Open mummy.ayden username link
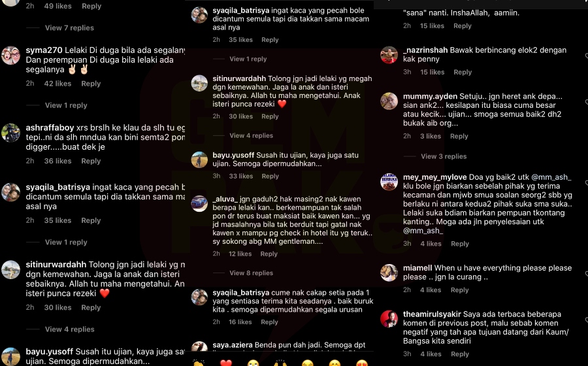588x366 pixels. pos(430,96)
